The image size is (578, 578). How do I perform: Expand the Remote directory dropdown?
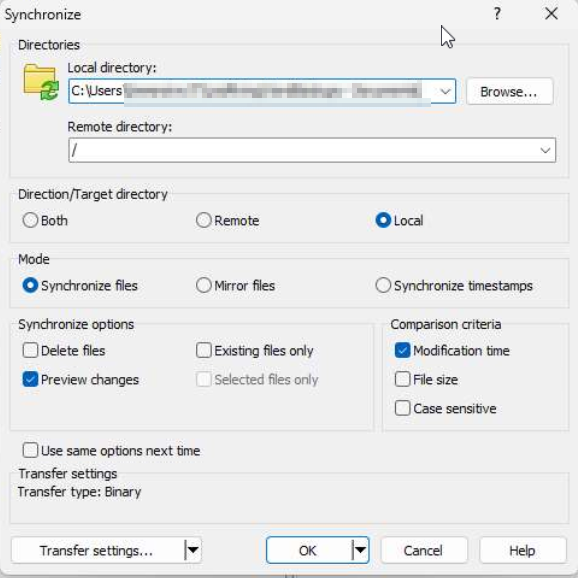tap(545, 150)
